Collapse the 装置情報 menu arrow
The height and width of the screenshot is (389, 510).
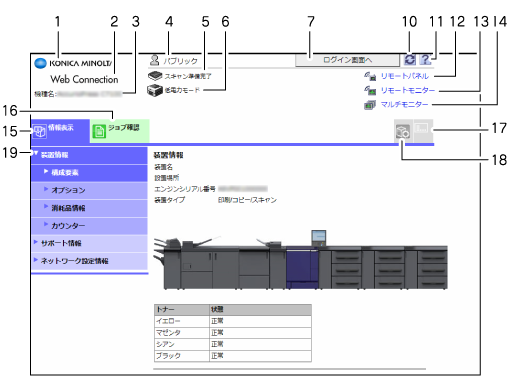pos(36,153)
